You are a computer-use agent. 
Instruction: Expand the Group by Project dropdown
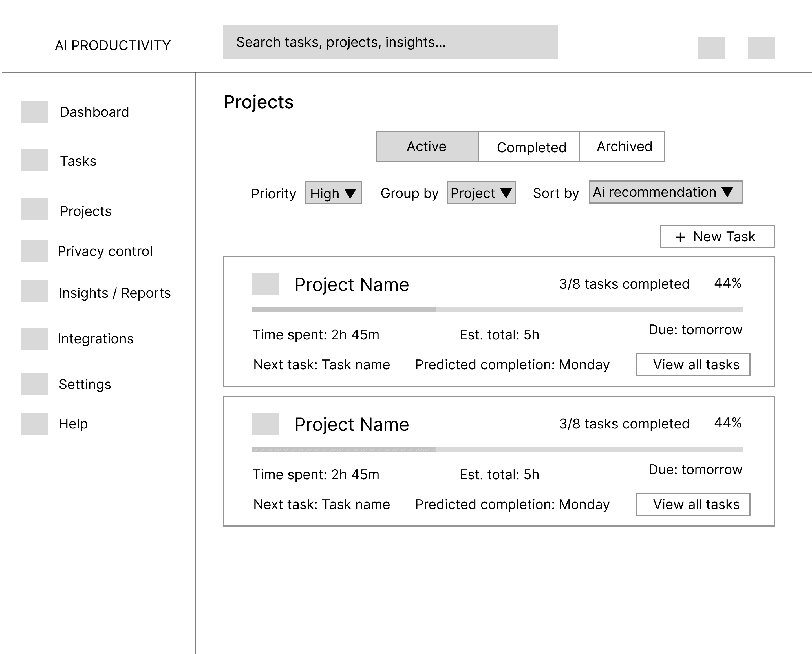tap(481, 193)
